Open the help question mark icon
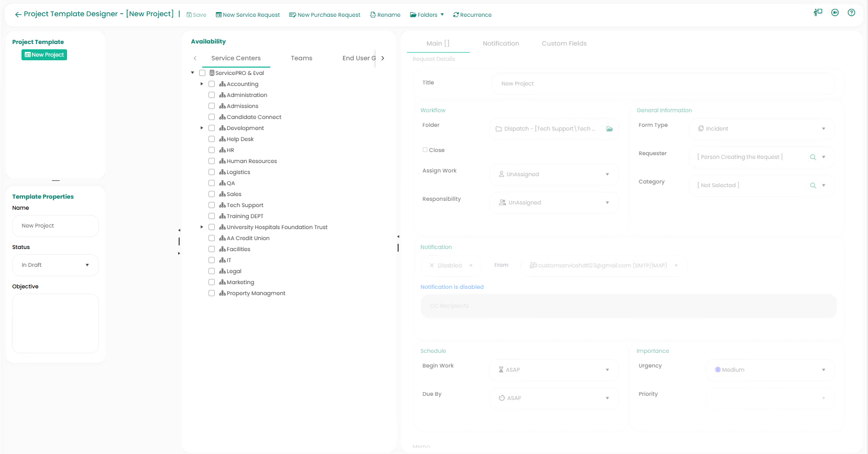Screen dimensions: 868x454 pyautogui.click(x=851, y=13)
